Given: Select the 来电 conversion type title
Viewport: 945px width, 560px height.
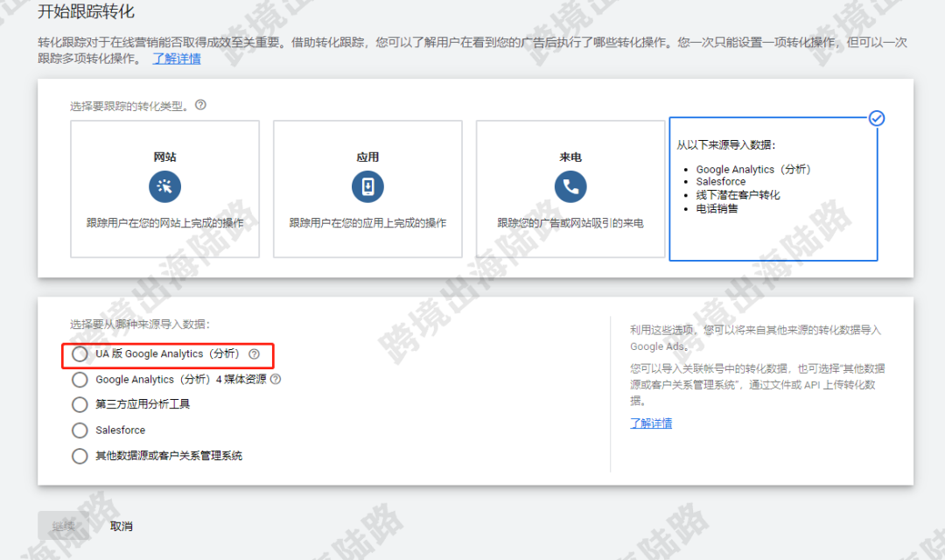Looking at the screenshot, I should pyautogui.click(x=570, y=157).
